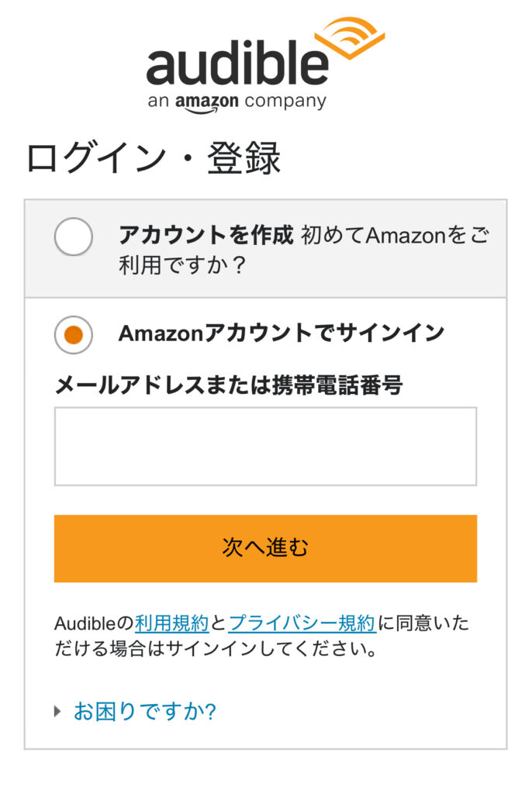Click the amazon wordmark in the logo
Screen dimensions: 532x794
[x=207, y=102]
